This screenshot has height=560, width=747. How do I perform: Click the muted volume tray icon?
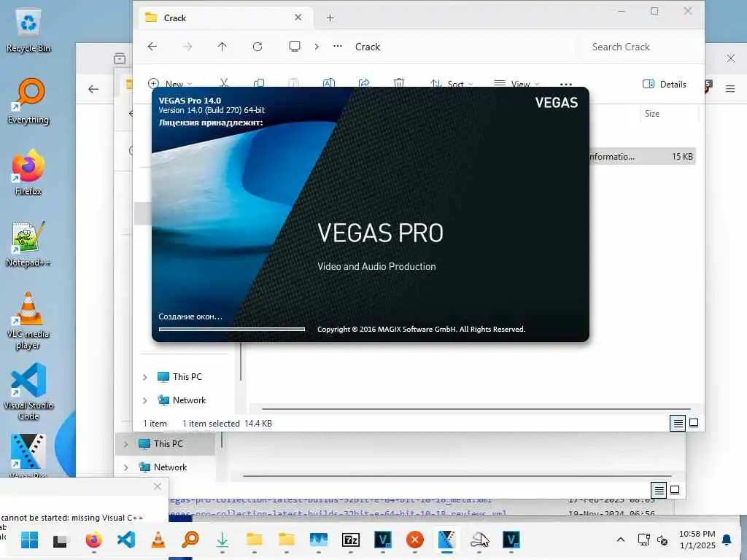click(x=662, y=540)
